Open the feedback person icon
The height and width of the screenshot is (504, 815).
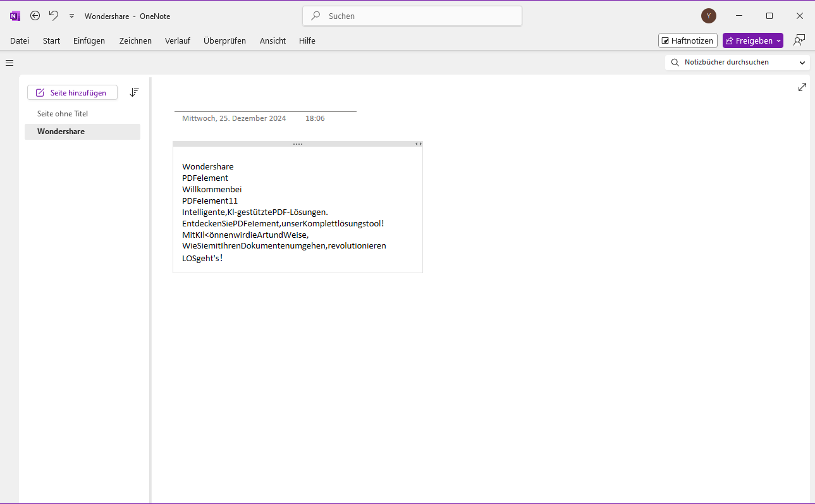[x=799, y=40]
